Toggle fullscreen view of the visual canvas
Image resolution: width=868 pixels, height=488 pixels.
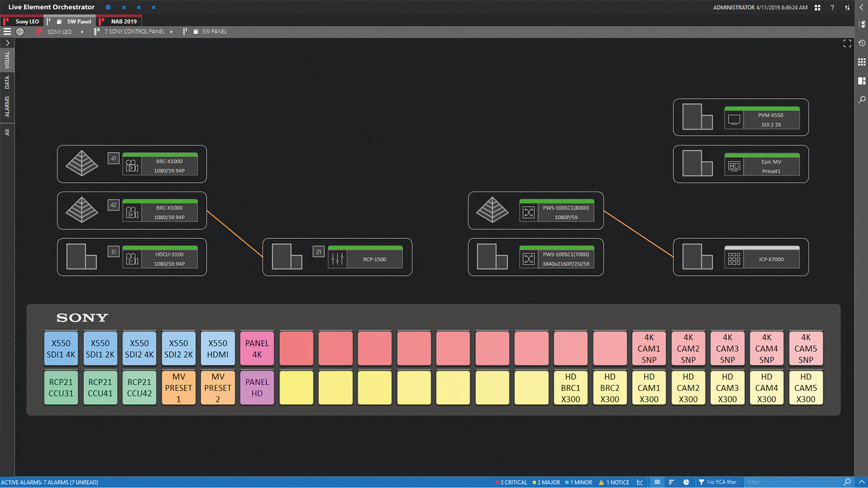847,43
